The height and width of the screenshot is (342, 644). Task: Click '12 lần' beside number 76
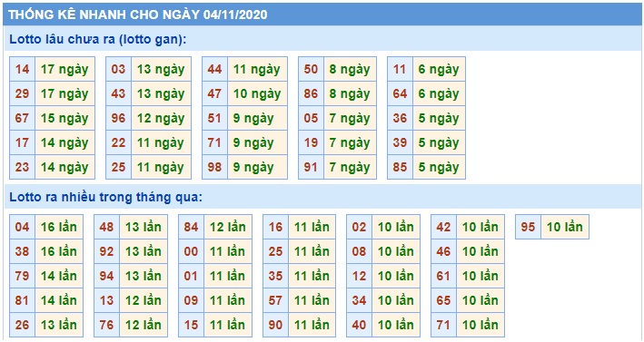pos(144,325)
